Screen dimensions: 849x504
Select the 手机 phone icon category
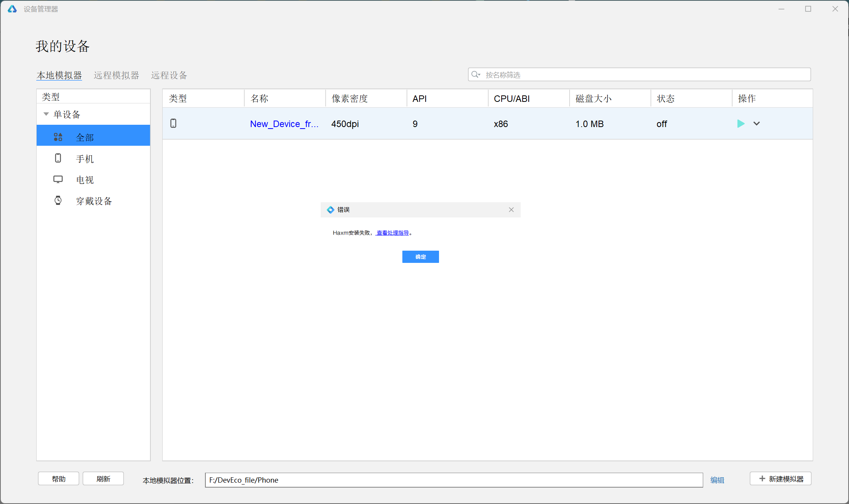point(58,158)
